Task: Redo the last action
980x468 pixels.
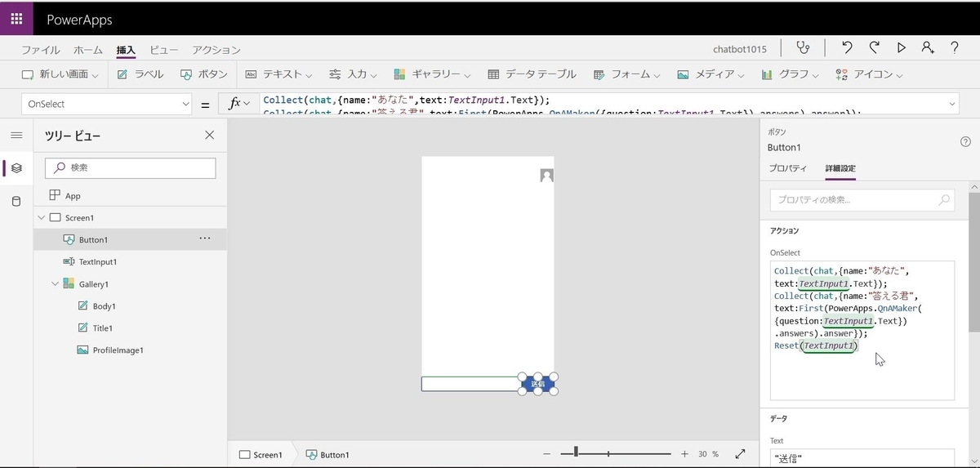Action: coord(874,48)
